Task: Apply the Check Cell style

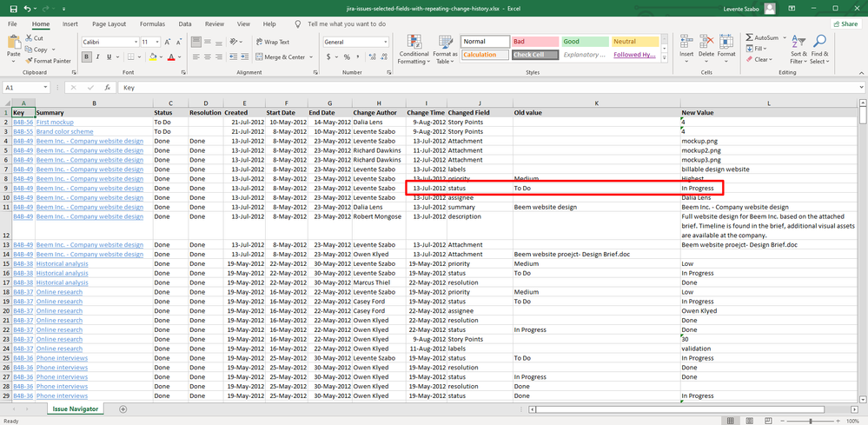Action: tap(534, 55)
